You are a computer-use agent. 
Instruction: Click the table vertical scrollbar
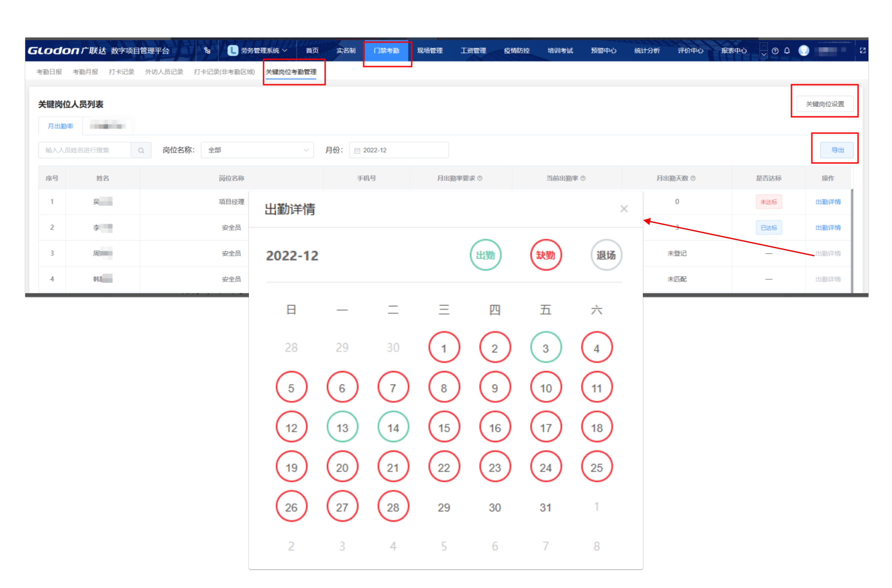click(852, 241)
